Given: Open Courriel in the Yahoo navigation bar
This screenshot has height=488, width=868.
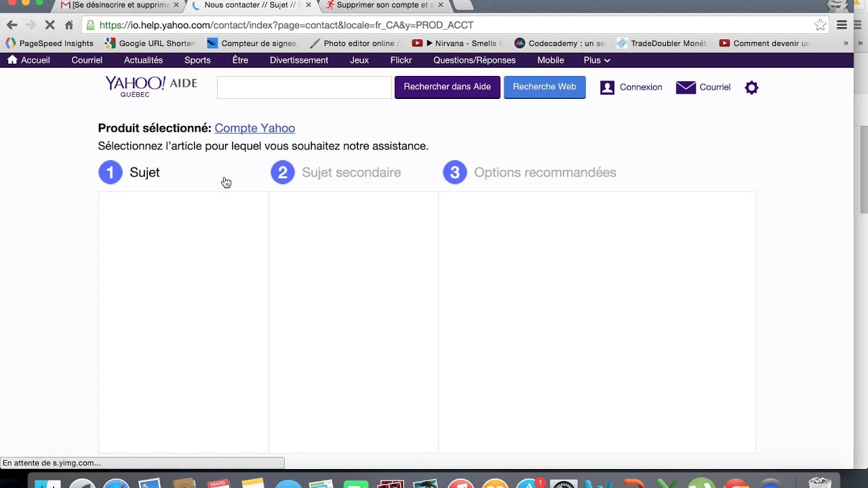Looking at the screenshot, I should click(x=87, y=60).
